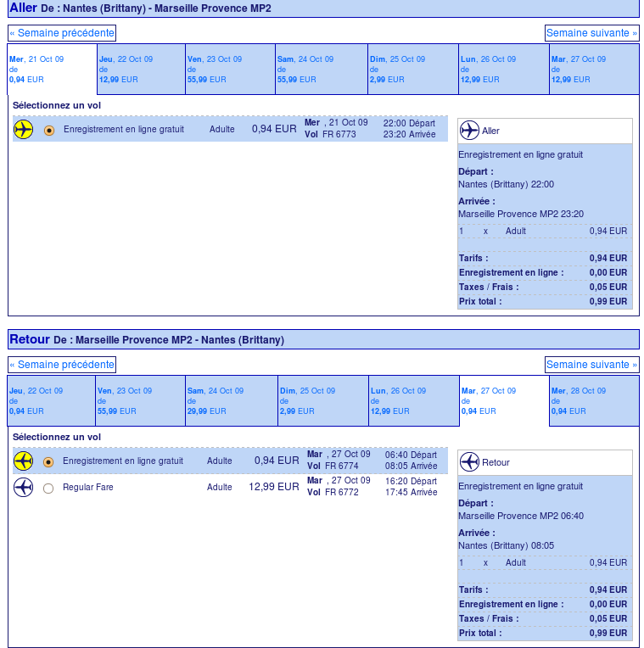Show next week for return flights
The width and height of the screenshot is (644, 648).
click(591, 365)
